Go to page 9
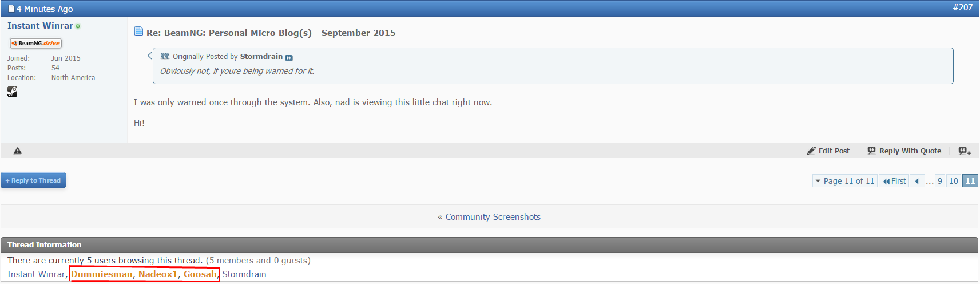This screenshot has height=284, width=980. [x=939, y=181]
